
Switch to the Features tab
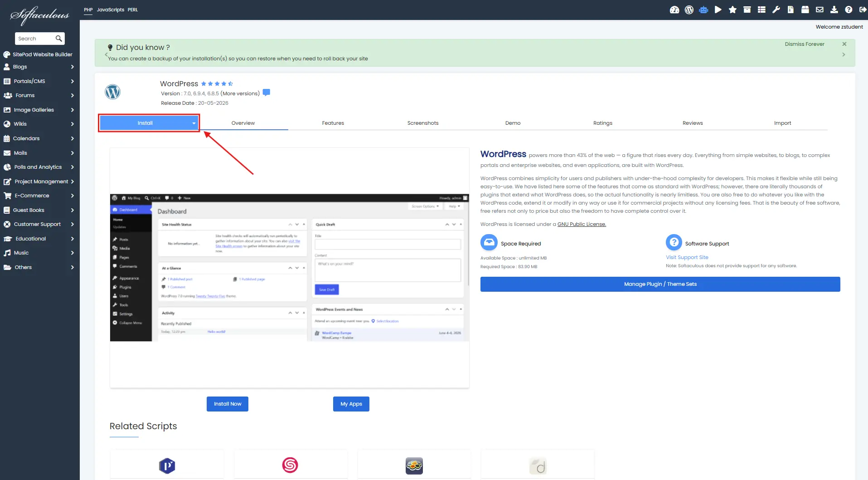click(333, 123)
